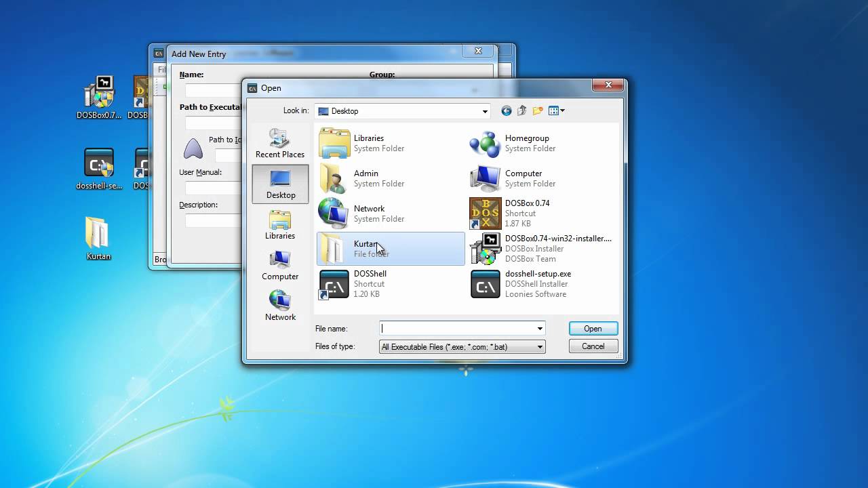Select DOSBox0.7 installer desktop icon
868x488 pixels.
tap(99, 98)
